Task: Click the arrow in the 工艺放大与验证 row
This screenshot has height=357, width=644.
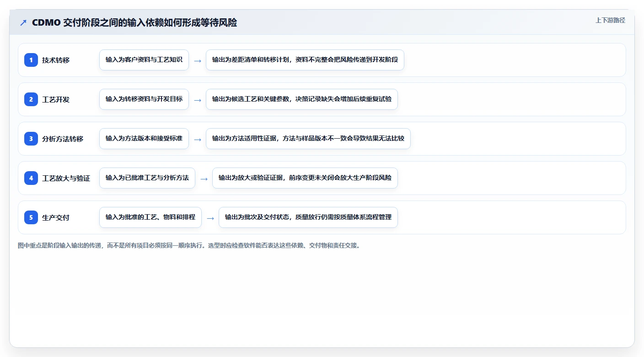Action: [x=204, y=178]
